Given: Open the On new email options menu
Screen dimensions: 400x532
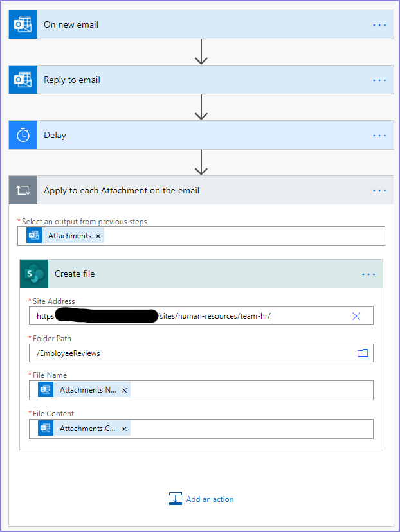Looking at the screenshot, I should (x=379, y=25).
